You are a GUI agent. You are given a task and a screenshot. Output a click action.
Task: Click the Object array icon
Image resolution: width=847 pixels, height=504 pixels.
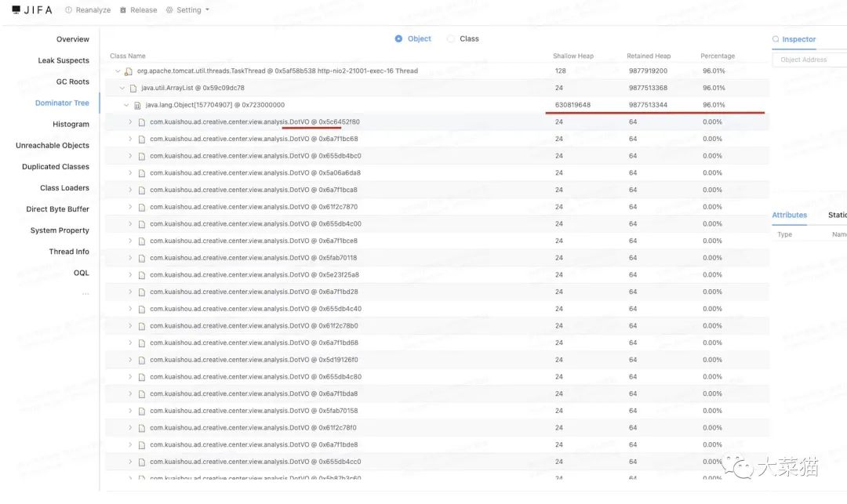137,105
